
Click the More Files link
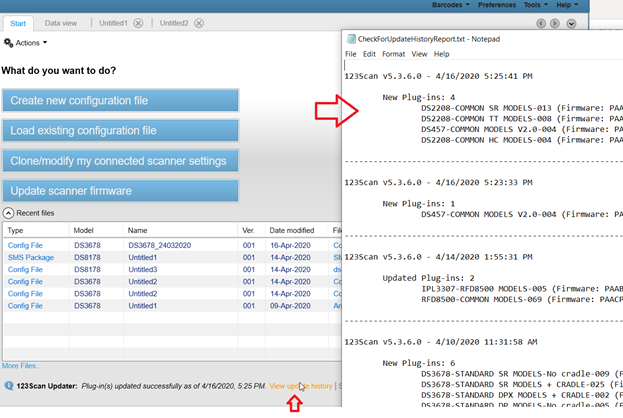click(22, 366)
